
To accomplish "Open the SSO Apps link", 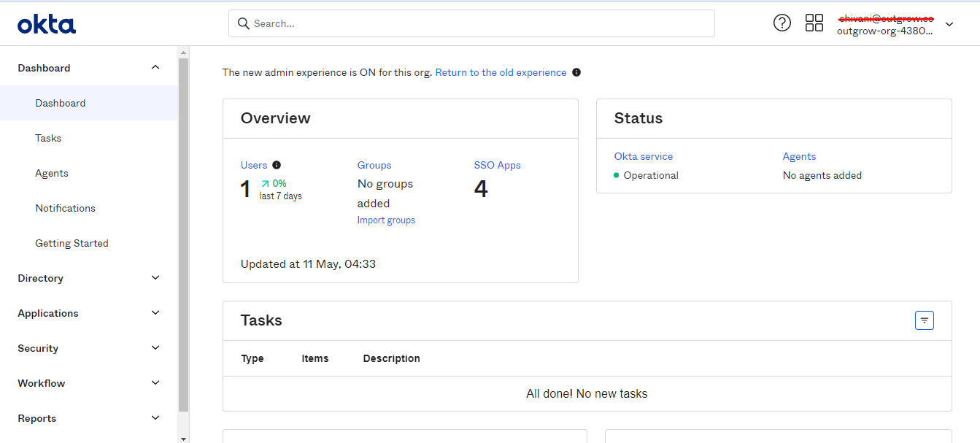I will [497, 165].
